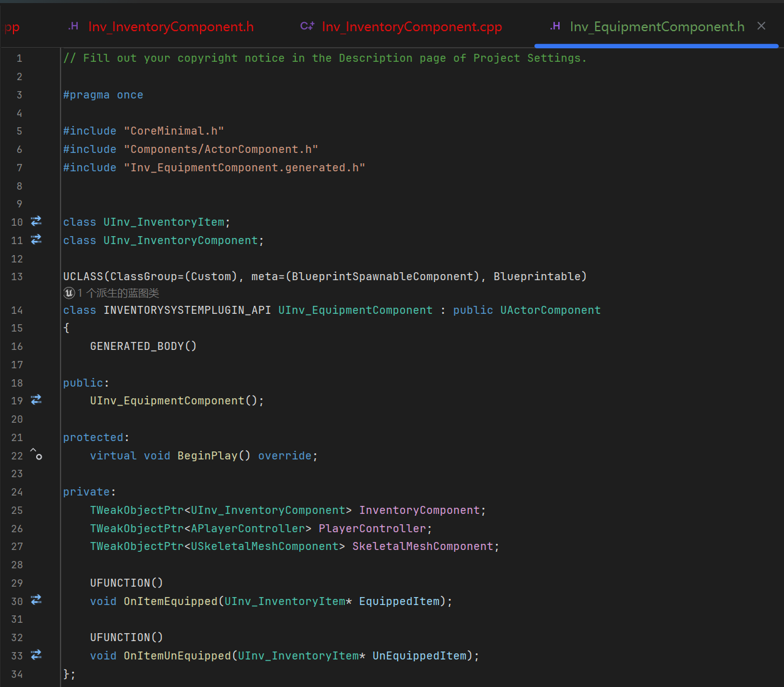Click line number 13 in the gutter
The width and height of the screenshot is (784, 687).
point(17,277)
